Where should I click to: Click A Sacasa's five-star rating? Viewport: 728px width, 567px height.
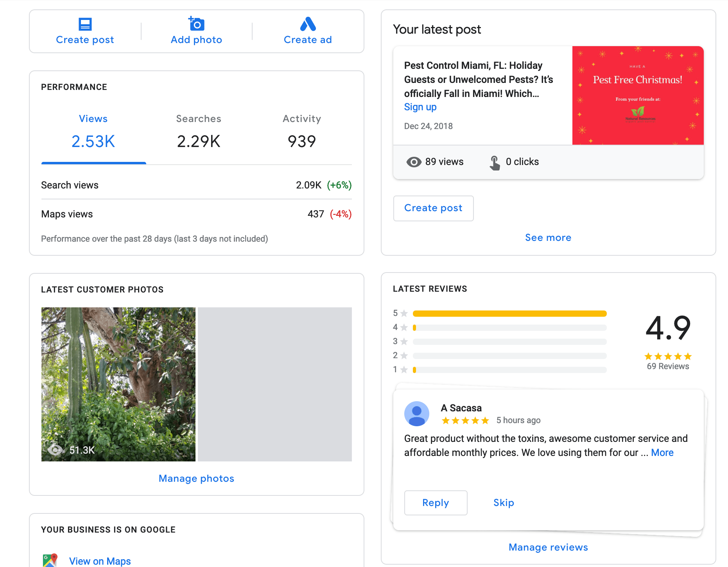[465, 420]
